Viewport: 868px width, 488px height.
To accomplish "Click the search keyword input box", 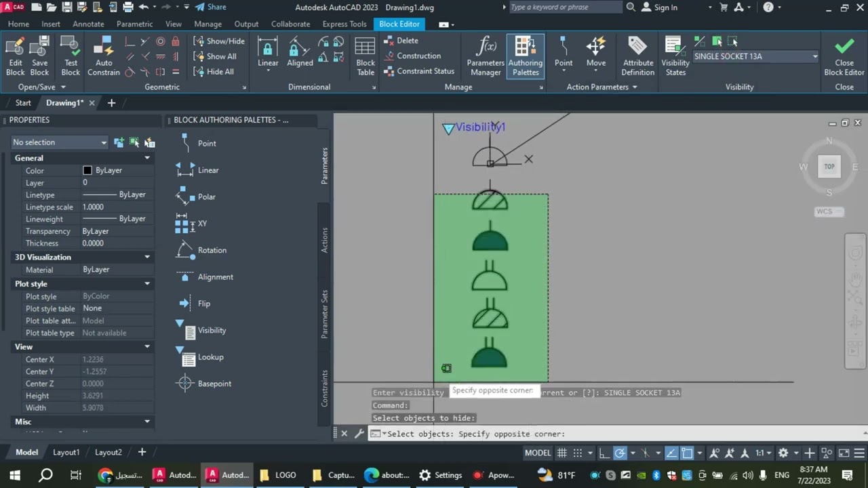I will point(564,7).
